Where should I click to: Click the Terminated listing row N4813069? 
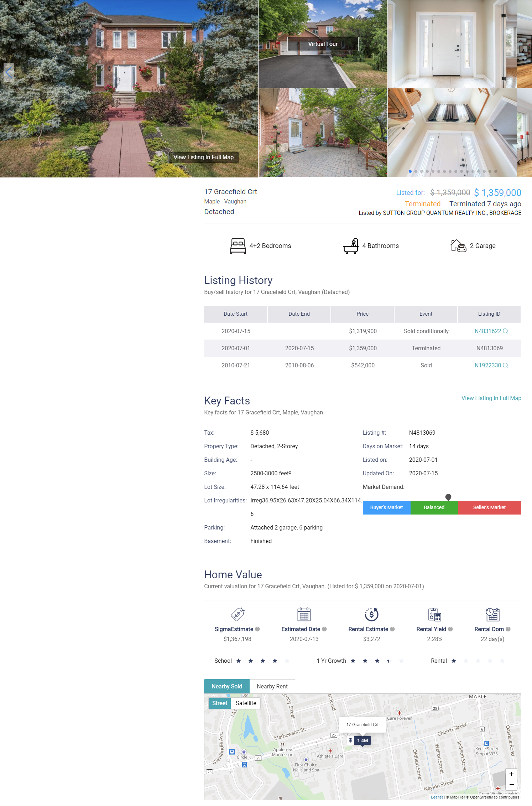[x=363, y=348]
